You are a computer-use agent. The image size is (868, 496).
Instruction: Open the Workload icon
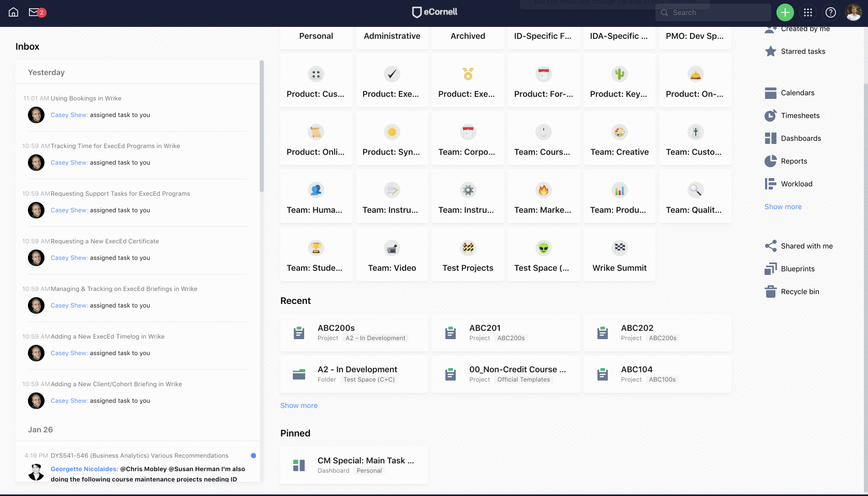tap(770, 184)
